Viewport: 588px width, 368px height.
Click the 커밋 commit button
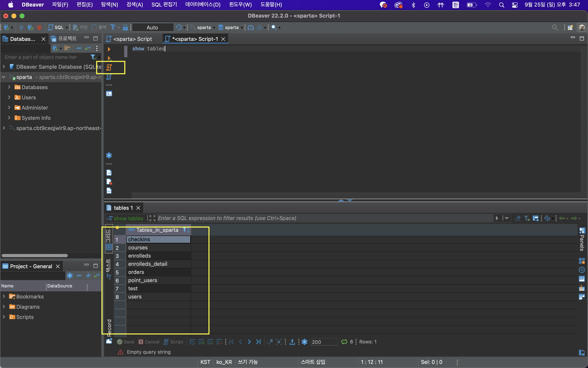80,28
